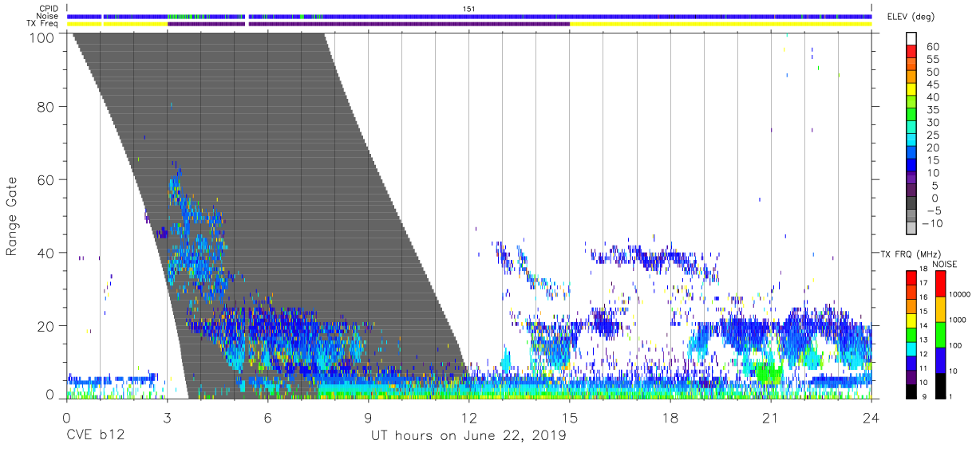Click the purple segment of TX Freq strip
This screenshot has height=452, width=980.
click(x=369, y=24)
